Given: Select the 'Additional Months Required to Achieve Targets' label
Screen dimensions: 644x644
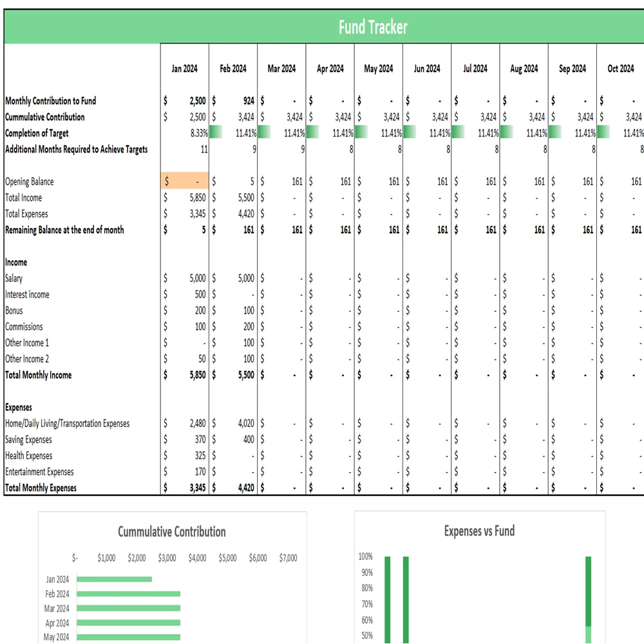Looking at the screenshot, I should [76, 149].
